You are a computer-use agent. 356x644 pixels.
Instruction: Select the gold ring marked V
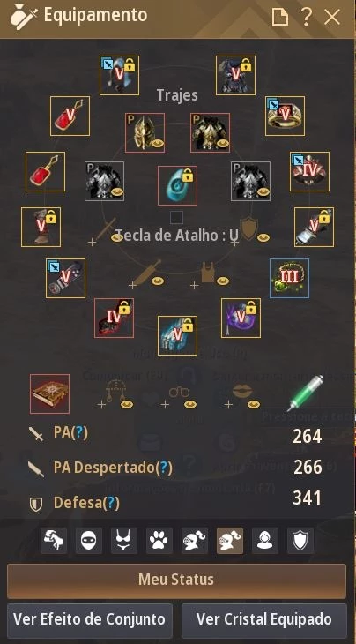285,116
